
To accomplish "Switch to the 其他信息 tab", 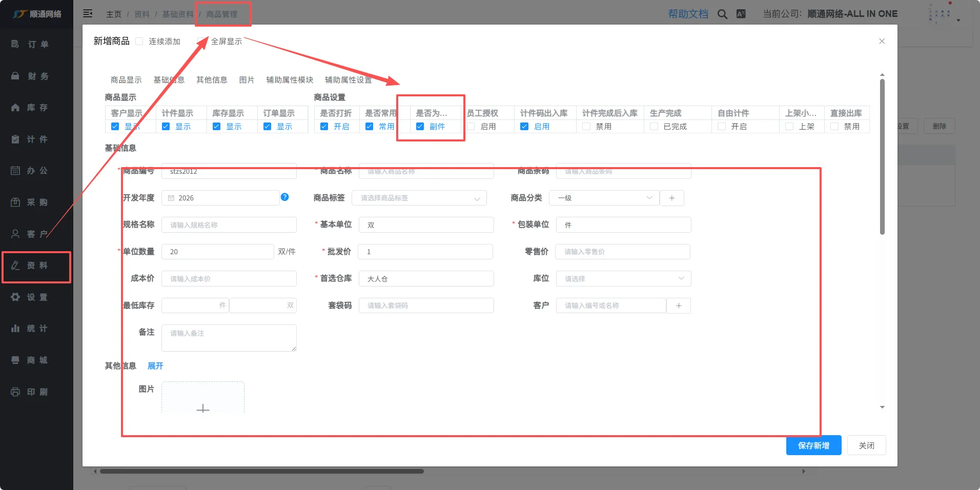I will tap(212, 80).
